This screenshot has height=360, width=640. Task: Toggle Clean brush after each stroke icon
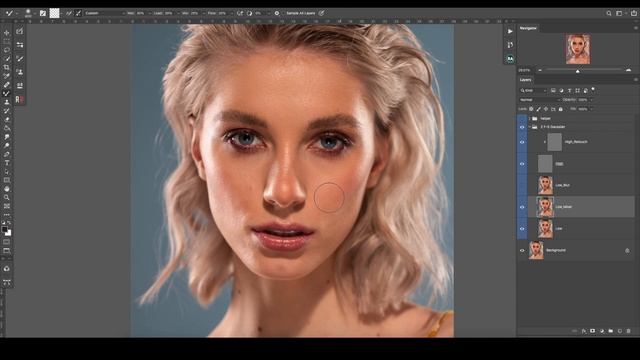tap(78, 13)
